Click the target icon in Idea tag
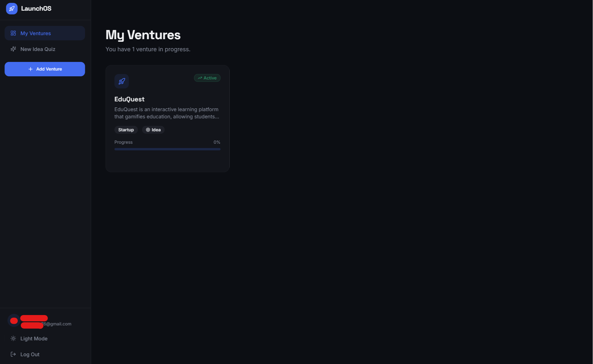Screen dimensions: 593x364 click(x=148, y=130)
